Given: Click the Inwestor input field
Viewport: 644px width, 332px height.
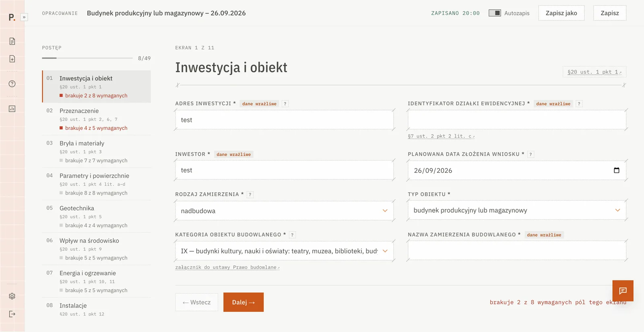Looking at the screenshot, I should (285, 170).
